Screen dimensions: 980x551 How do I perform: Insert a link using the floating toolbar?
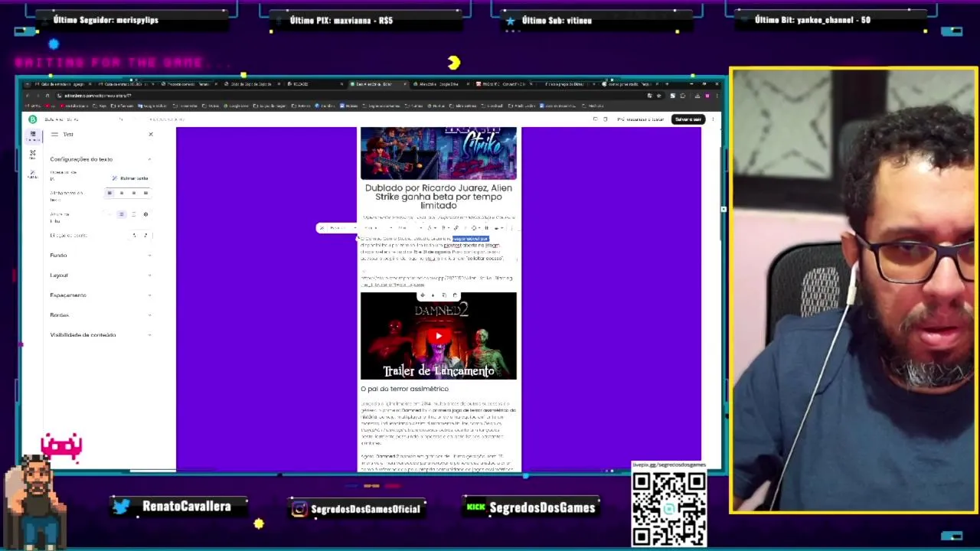click(456, 228)
